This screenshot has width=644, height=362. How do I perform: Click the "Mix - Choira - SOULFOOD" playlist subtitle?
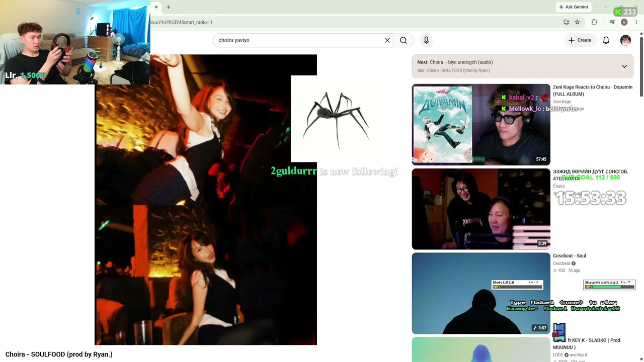point(453,70)
